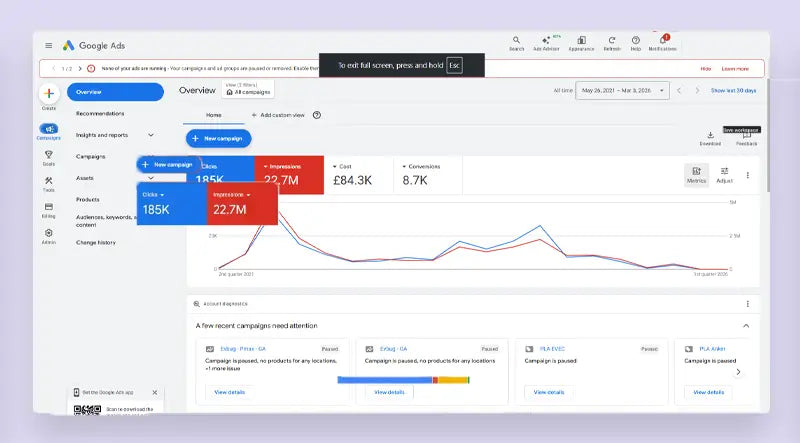Screen dimensions: 800x443
Task: Open the PLA Anker campaign link
Action: [x=712, y=349]
